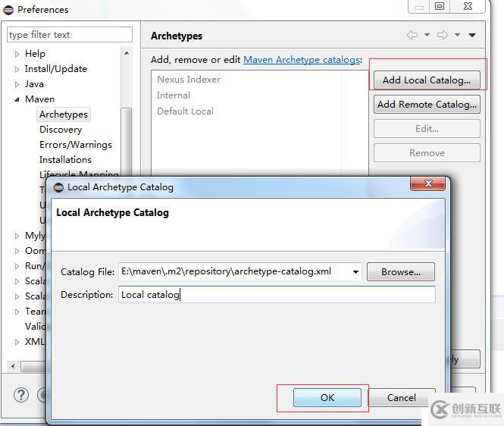This screenshot has width=504, height=426.
Task: Select the Install/Update tree item label
Action: pos(56,69)
